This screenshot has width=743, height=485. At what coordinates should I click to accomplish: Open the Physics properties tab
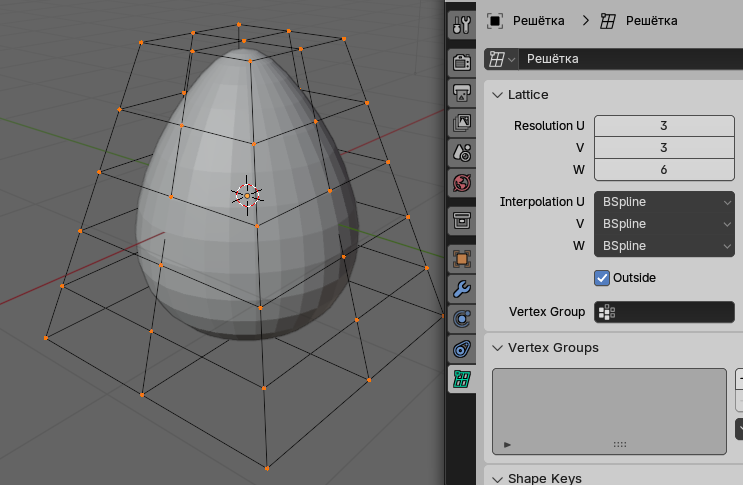click(x=462, y=319)
